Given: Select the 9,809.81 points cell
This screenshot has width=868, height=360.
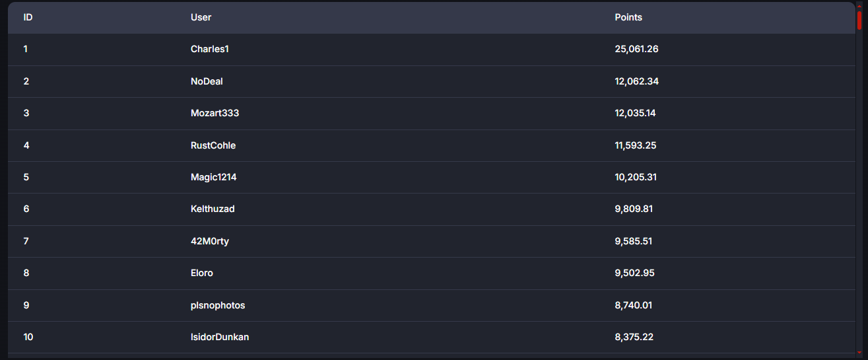Looking at the screenshot, I should pos(634,209).
